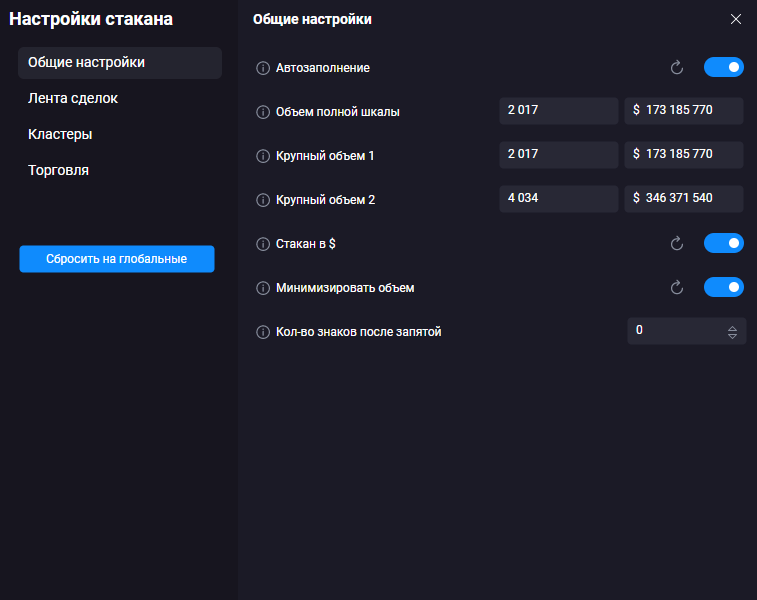Toggle the Стакан в $ switch
The image size is (757, 600).
[x=724, y=243]
